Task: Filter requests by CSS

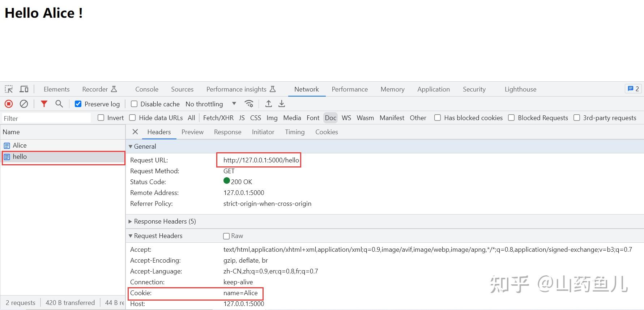Action: (x=256, y=118)
